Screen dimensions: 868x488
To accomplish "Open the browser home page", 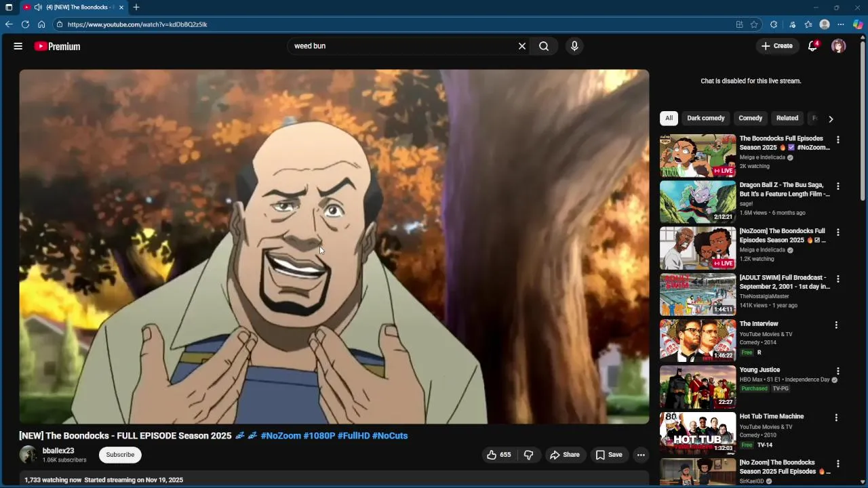I will point(41,24).
